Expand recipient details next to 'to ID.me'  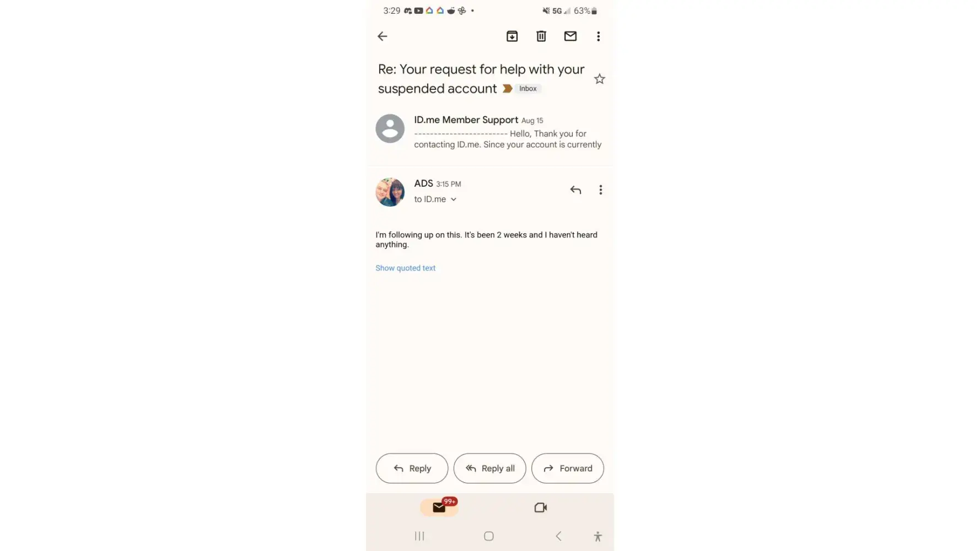(x=454, y=199)
